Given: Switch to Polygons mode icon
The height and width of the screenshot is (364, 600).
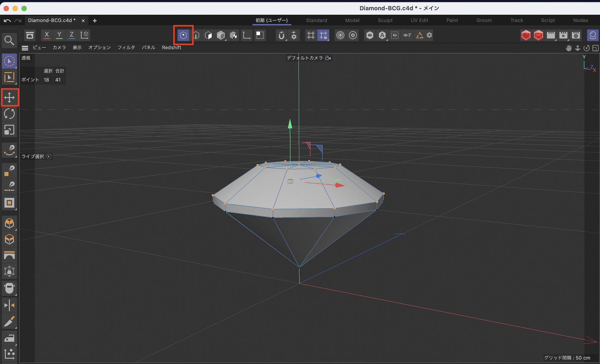Looking at the screenshot, I should tap(208, 35).
